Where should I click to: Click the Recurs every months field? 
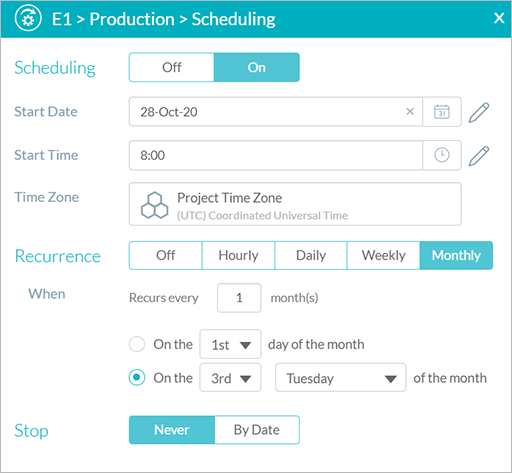coord(239,298)
